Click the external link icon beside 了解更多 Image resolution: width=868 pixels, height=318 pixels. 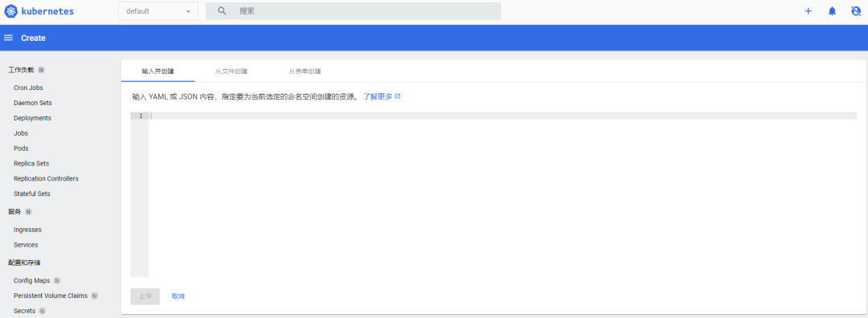(398, 96)
